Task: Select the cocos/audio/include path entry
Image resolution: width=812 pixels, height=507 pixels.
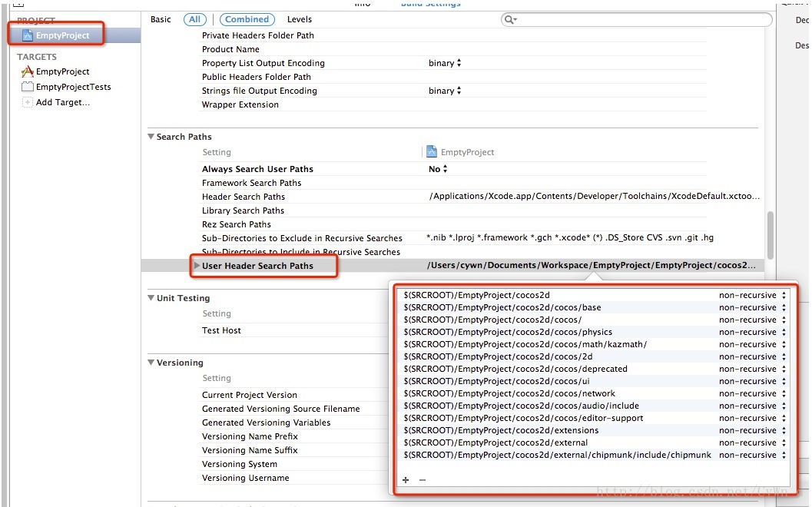Action: (x=521, y=406)
